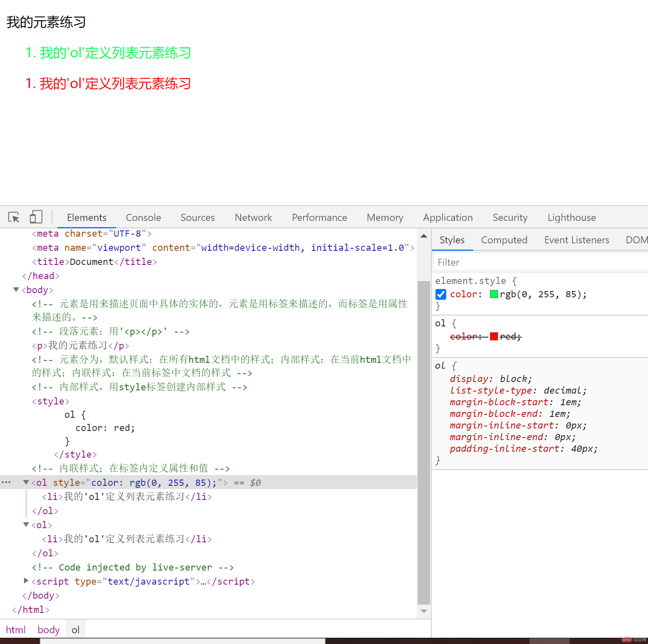The image size is (648, 644).
Task: Click the list-style-type: decimal declaration
Action: [x=518, y=390]
